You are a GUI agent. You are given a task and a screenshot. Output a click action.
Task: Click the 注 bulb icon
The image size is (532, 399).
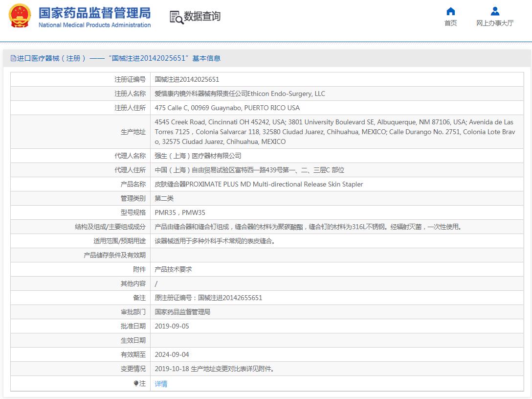click(136, 383)
